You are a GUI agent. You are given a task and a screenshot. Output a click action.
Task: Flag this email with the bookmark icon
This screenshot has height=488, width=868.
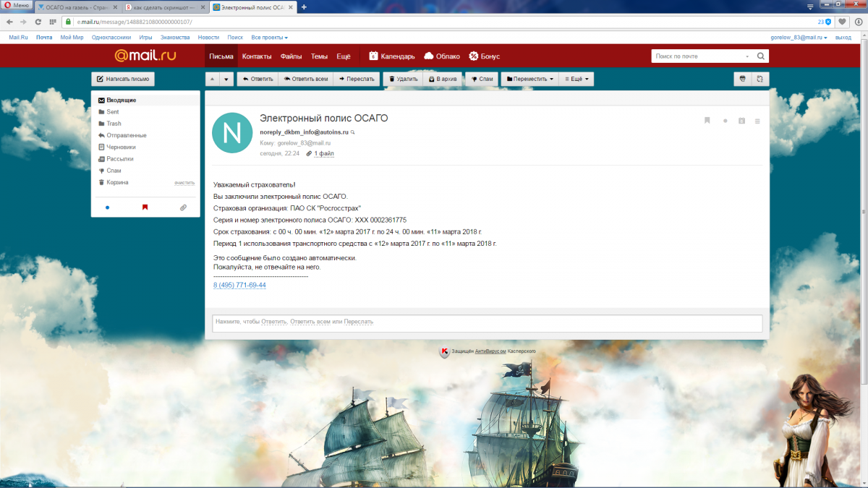[707, 121]
